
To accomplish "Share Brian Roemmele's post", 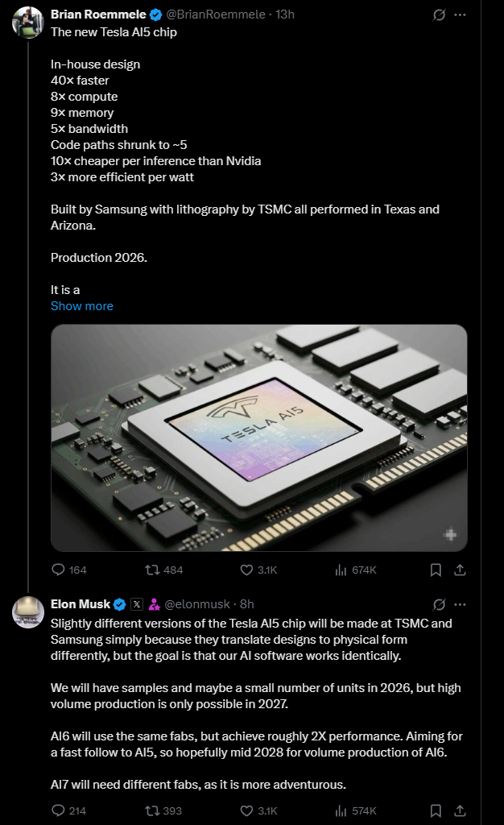I will tap(460, 570).
